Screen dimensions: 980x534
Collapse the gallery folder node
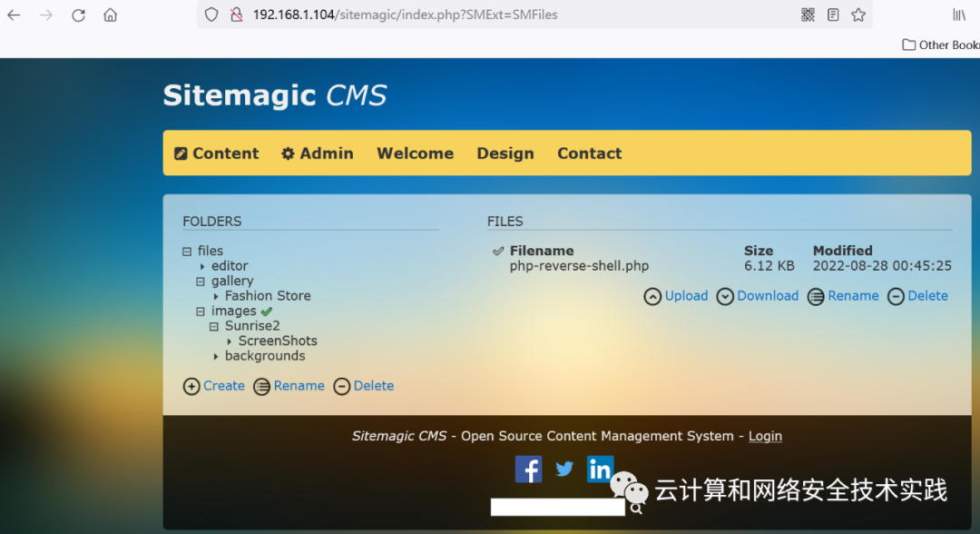click(x=201, y=282)
